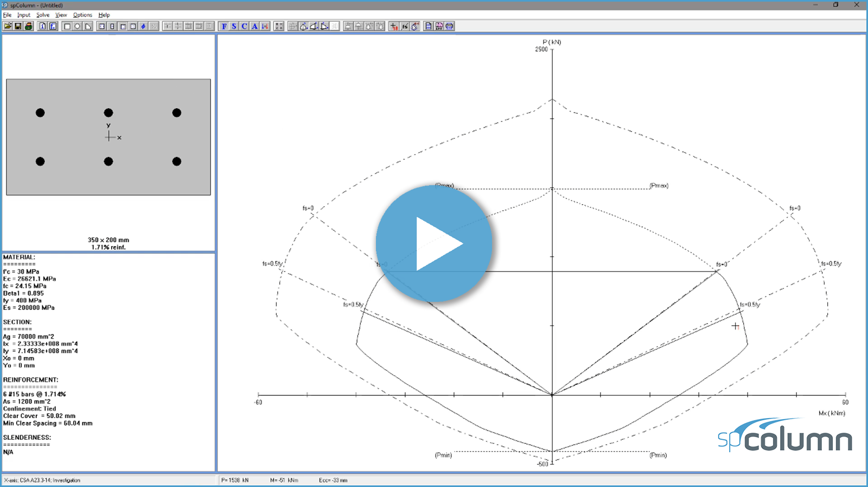Viewport: 868px width, 487px height.
Task: Choose the first reinforcement layout icon after section tools
Action: pos(101,26)
